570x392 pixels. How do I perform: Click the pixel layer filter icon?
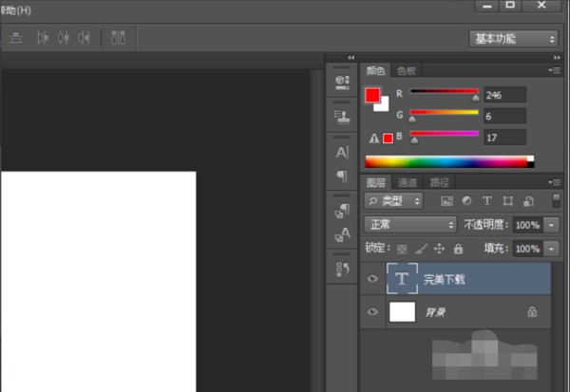click(446, 201)
